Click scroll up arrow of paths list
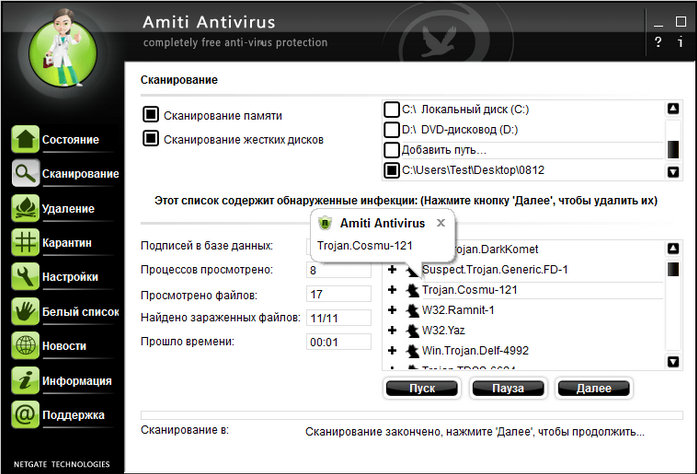The height and width of the screenshot is (474, 697). click(x=673, y=108)
